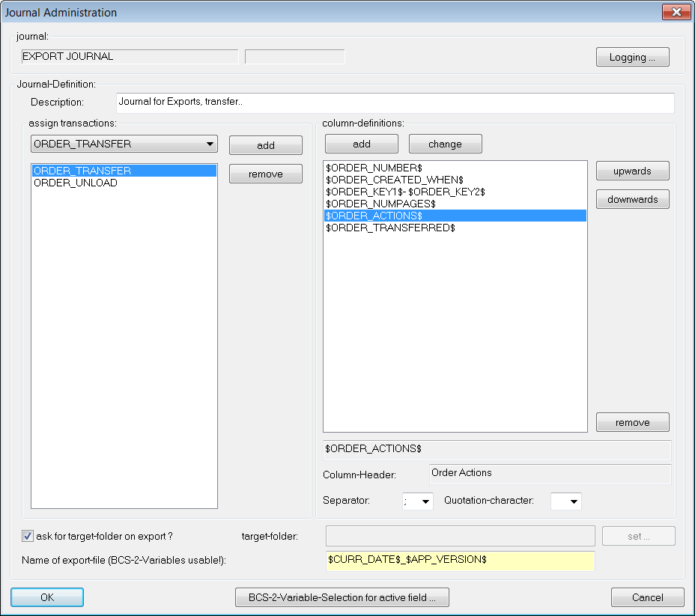The width and height of the screenshot is (695, 616).
Task: Remove the selected assigned transaction
Action: point(266,174)
